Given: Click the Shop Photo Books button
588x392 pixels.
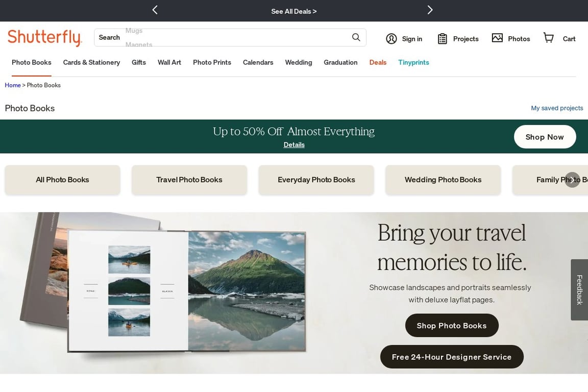Looking at the screenshot, I should click(x=452, y=326).
